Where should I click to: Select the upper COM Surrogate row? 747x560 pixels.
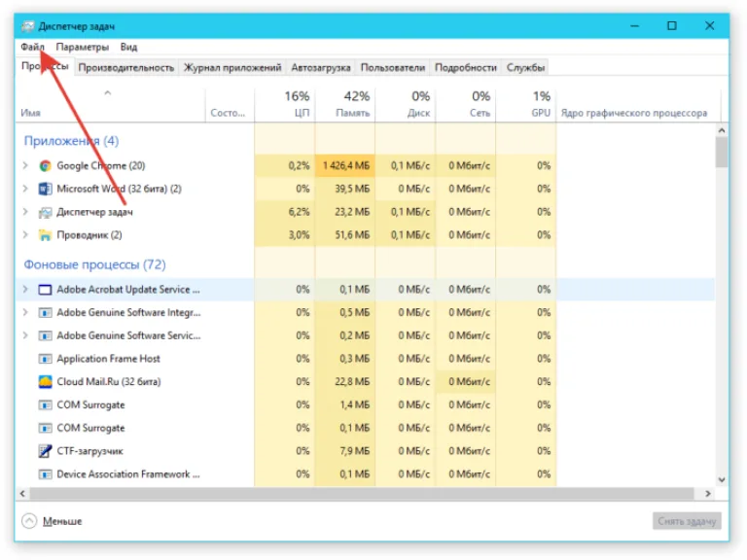(x=365, y=404)
